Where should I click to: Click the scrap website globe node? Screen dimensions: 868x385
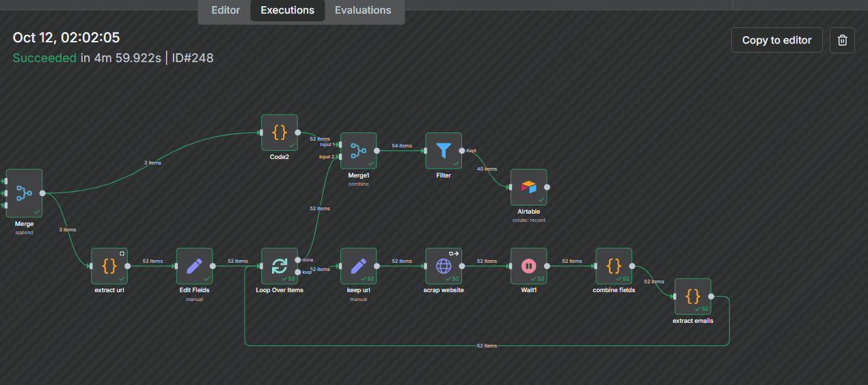pos(444,266)
